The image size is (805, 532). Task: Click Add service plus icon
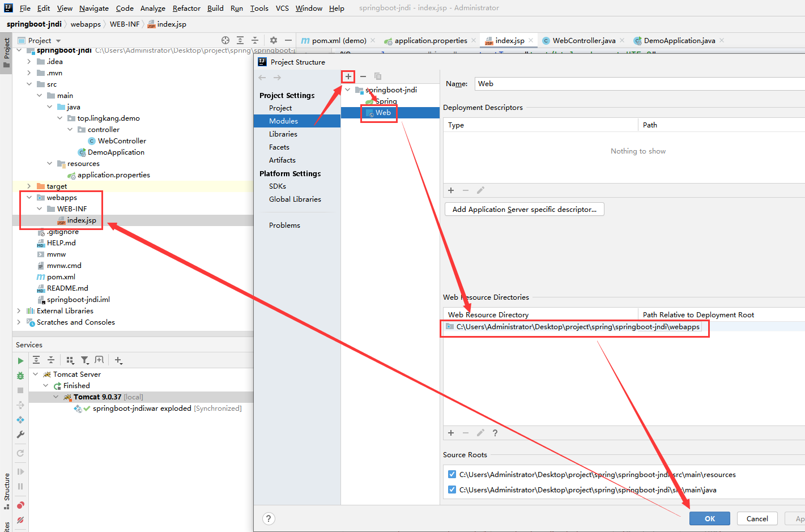pyautogui.click(x=118, y=360)
